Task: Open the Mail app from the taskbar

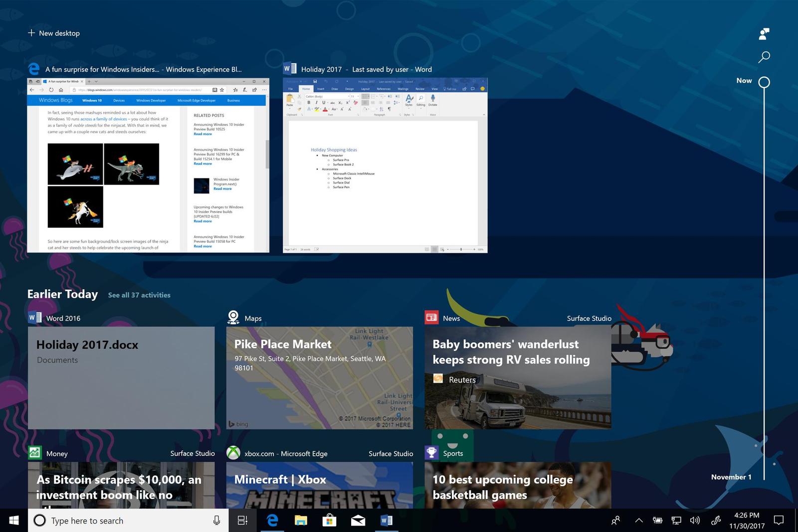Action: 358,520
